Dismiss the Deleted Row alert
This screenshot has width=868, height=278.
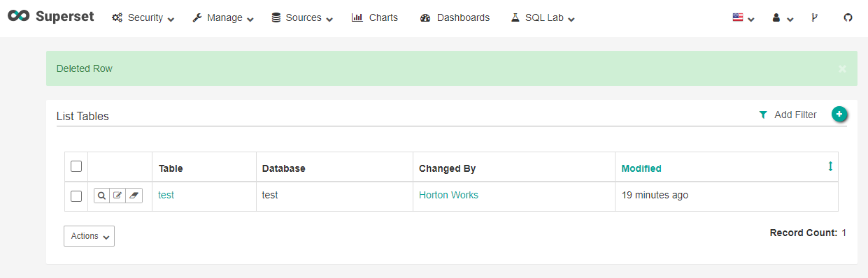pos(842,68)
